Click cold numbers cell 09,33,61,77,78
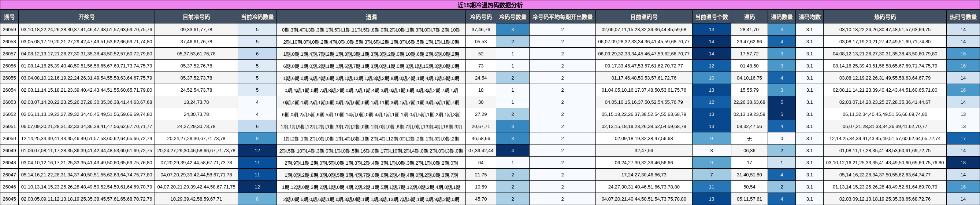 pos(196,29)
